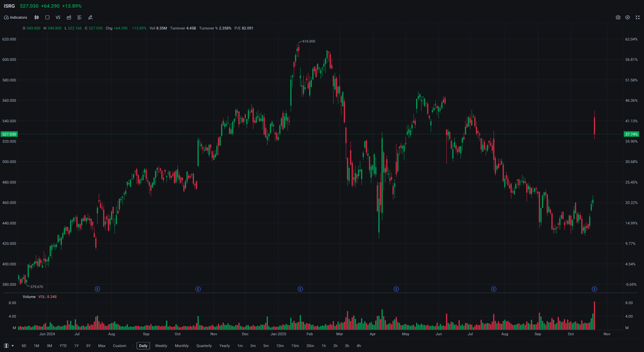Image resolution: width=644 pixels, height=352 pixels.
Task: Click the 37.74% label on right axis
Action: 631,134
